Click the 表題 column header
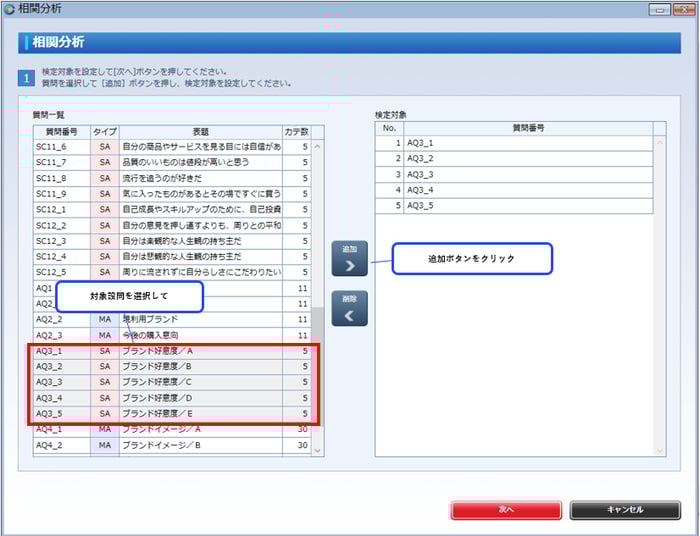The width and height of the screenshot is (700, 536). (x=200, y=131)
